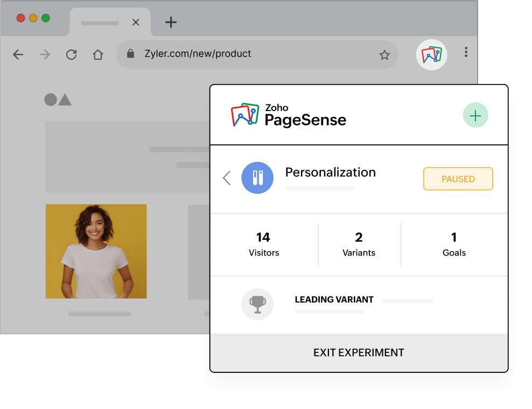Click the trophy icon beside Leading Variant
The width and height of the screenshot is (532, 409).
tap(257, 304)
